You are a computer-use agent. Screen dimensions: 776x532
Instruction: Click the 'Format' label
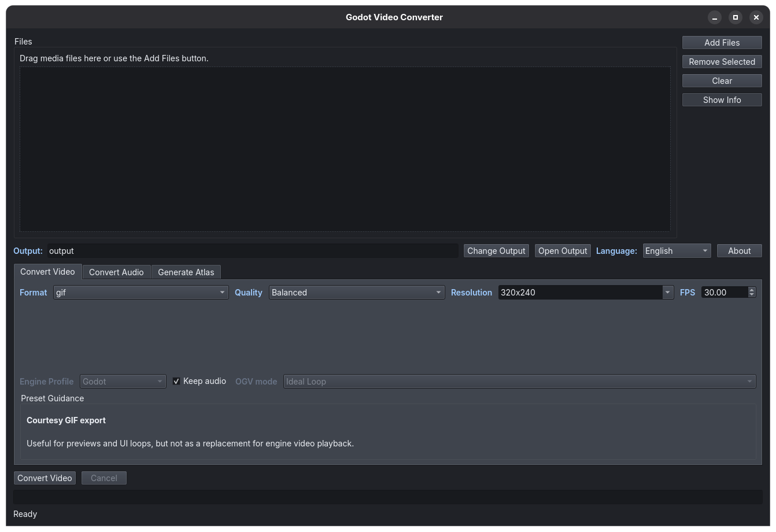tap(34, 293)
